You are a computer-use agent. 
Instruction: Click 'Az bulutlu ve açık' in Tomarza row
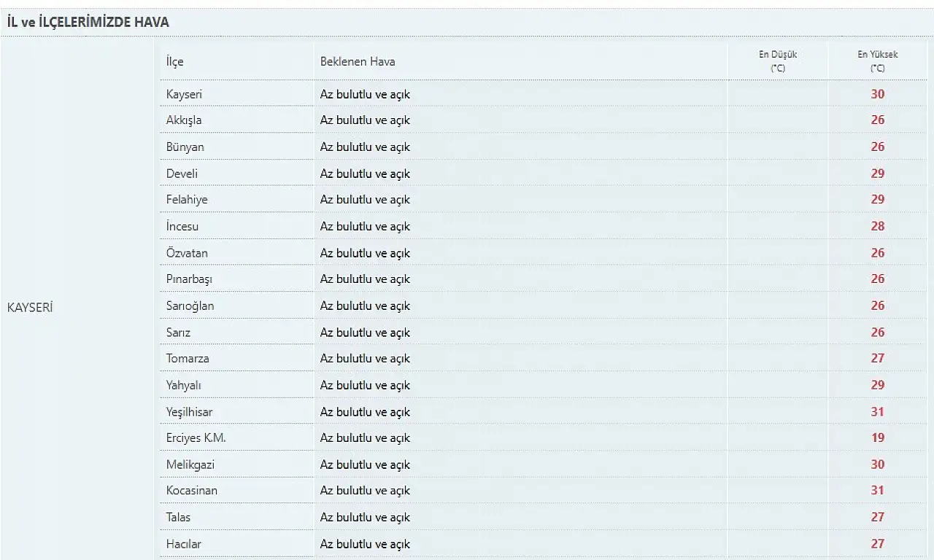(x=365, y=359)
